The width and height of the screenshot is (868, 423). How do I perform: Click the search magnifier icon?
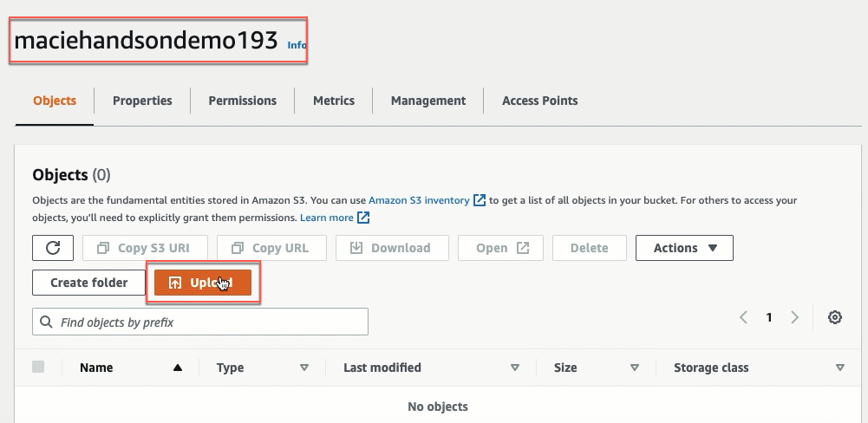47,322
